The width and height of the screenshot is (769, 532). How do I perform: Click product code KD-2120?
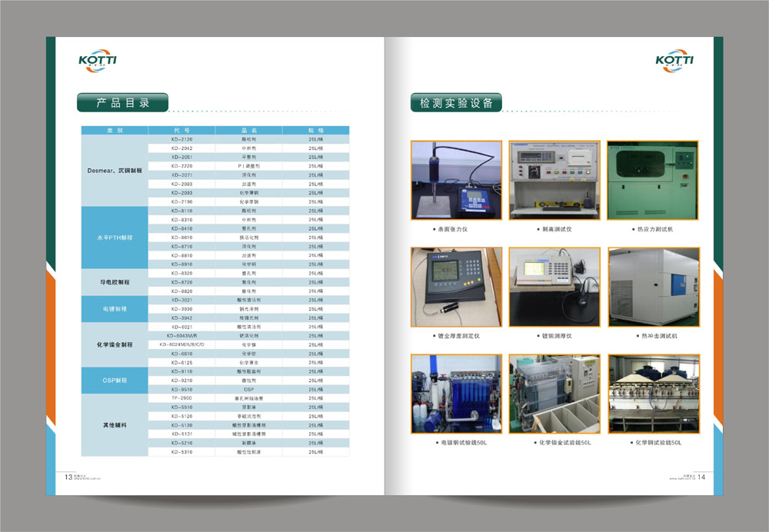182,139
